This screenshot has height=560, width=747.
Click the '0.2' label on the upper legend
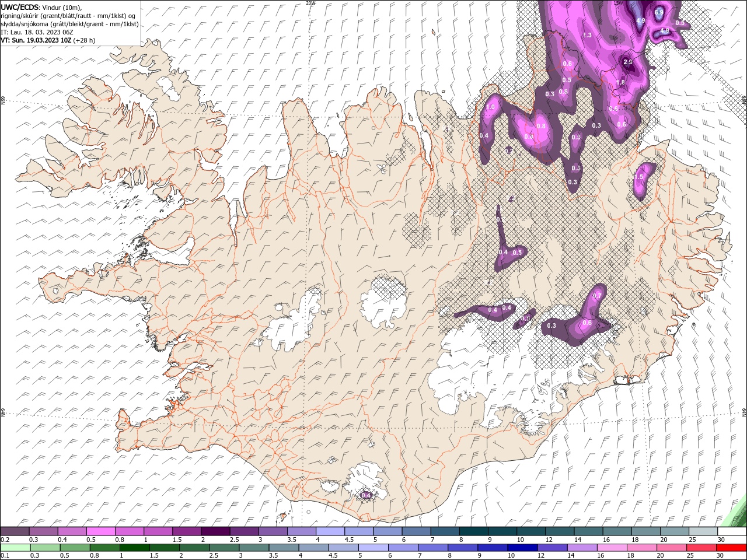click(5, 540)
